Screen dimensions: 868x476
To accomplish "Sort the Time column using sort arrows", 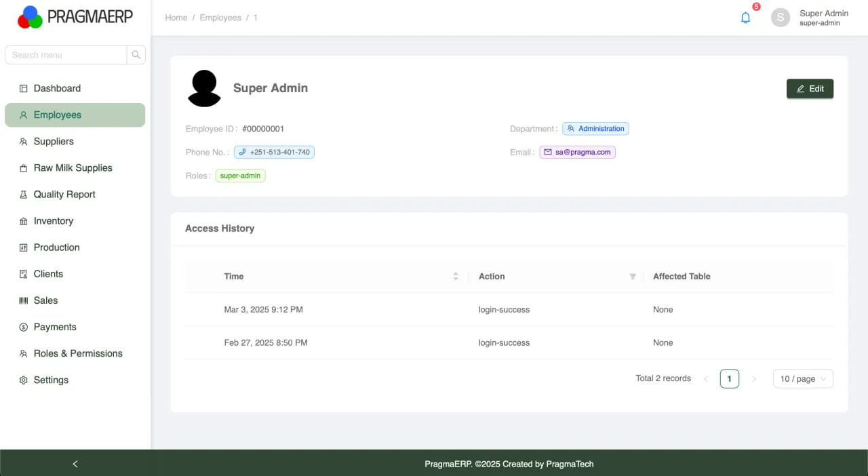I will (x=456, y=276).
